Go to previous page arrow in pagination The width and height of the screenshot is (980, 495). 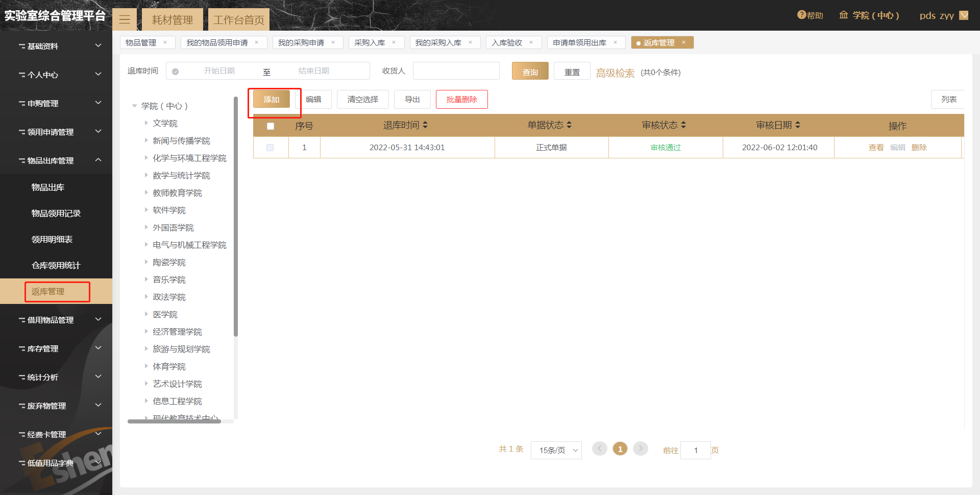coord(600,449)
